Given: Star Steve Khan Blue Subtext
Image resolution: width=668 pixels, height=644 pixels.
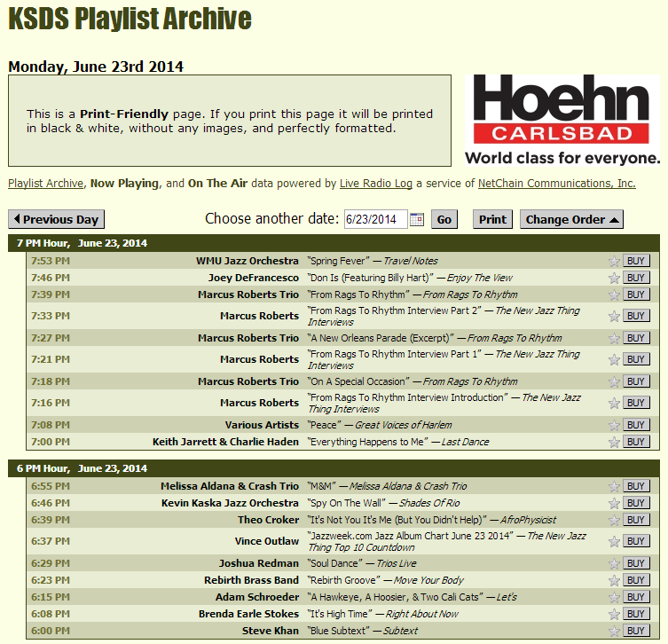Looking at the screenshot, I should (x=614, y=631).
